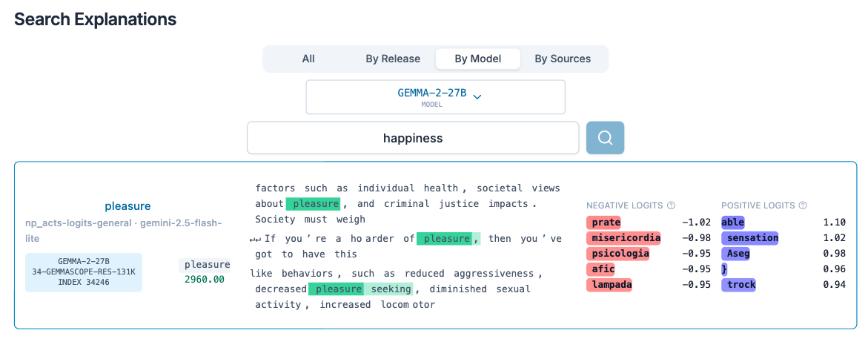Select the By Model tab

477,59
